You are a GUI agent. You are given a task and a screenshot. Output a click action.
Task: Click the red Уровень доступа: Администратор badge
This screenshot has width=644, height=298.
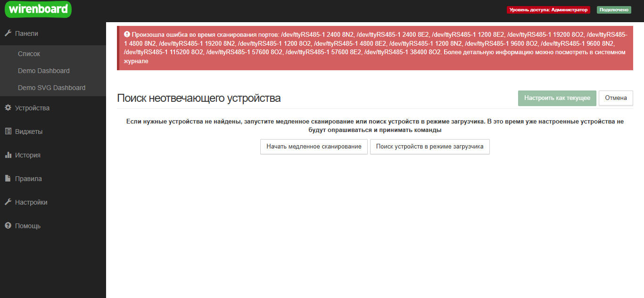coord(548,9)
